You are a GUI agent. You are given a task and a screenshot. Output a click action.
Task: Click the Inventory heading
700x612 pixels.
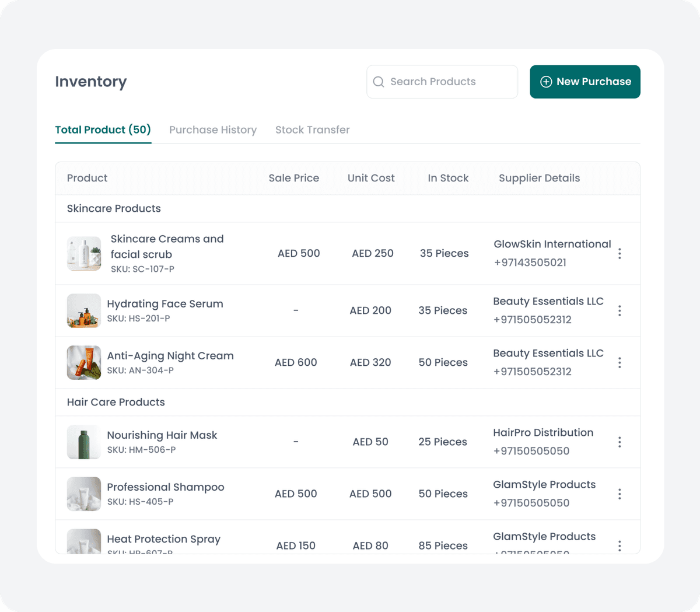(x=90, y=82)
